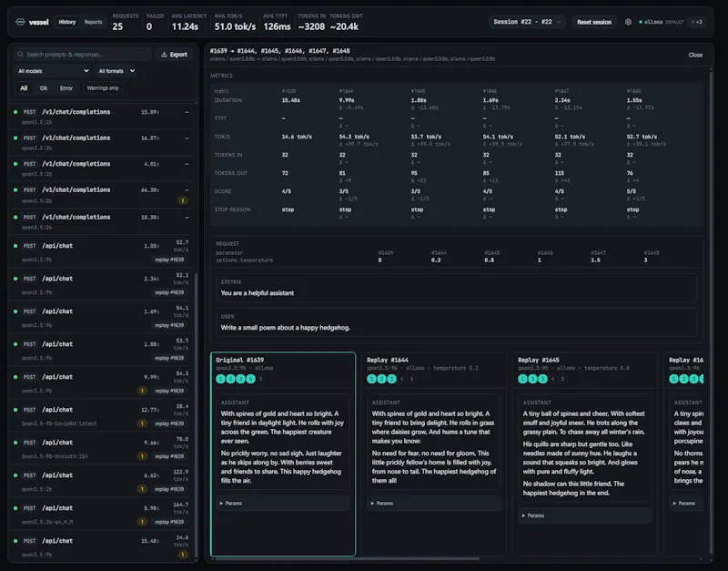Set Replay #1644 score to 4
This screenshot has height=571, width=728.
401,379
